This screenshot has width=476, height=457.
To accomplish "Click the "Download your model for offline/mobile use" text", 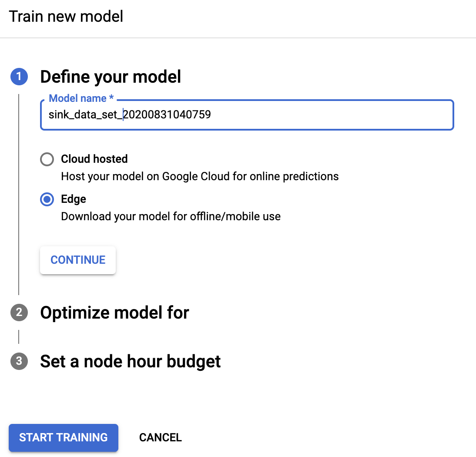I will [x=171, y=216].
